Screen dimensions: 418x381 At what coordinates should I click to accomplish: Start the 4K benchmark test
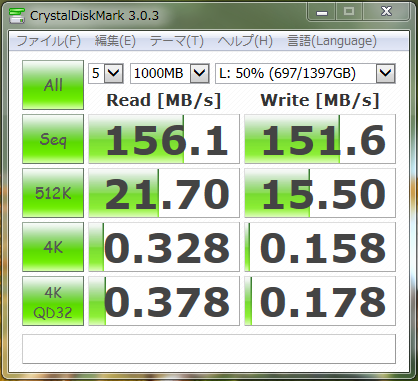[x=53, y=247]
